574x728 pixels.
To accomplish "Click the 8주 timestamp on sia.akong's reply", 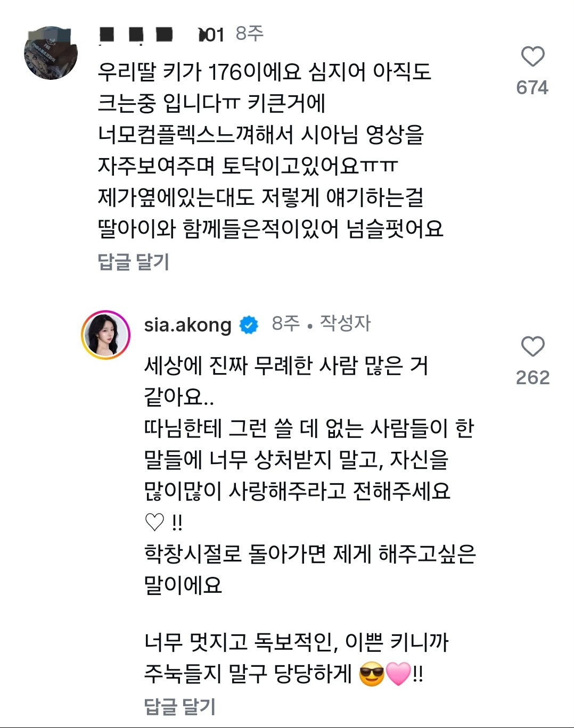I will [286, 323].
